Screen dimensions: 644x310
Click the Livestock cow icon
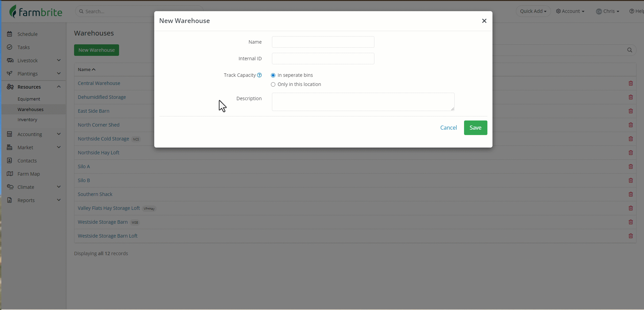click(10, 61)
